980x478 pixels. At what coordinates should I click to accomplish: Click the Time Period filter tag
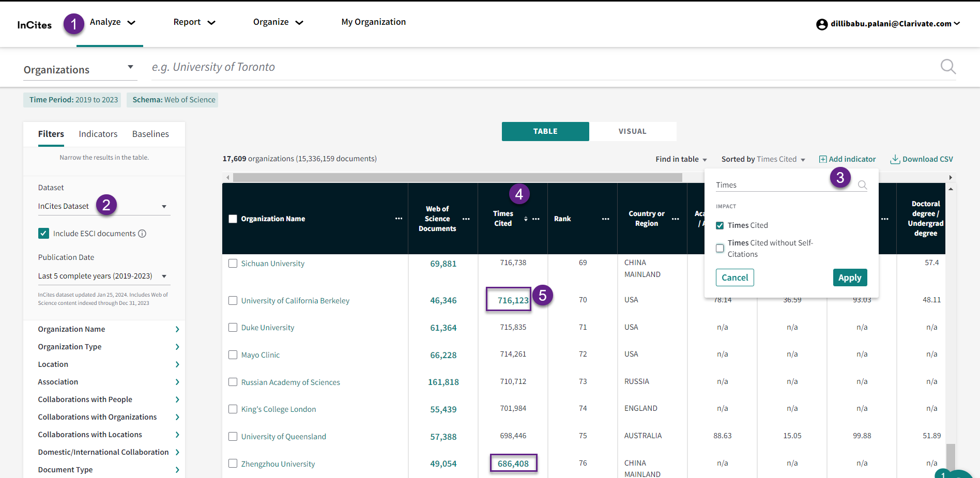(72, 100)
